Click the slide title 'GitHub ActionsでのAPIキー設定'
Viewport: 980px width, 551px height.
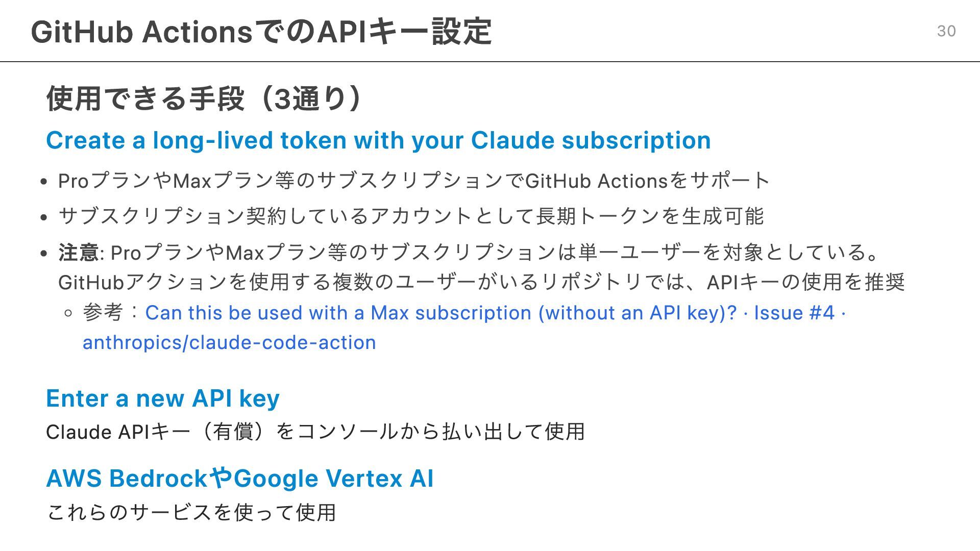click(261, 32)
